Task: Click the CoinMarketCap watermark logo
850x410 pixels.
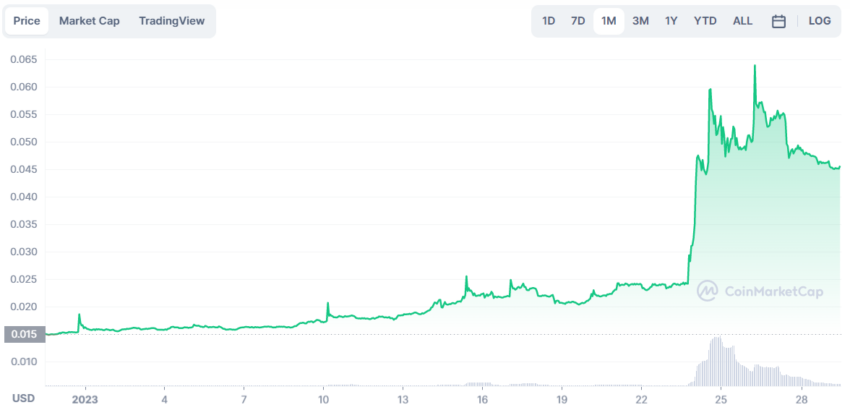Action: click(760, 291)
